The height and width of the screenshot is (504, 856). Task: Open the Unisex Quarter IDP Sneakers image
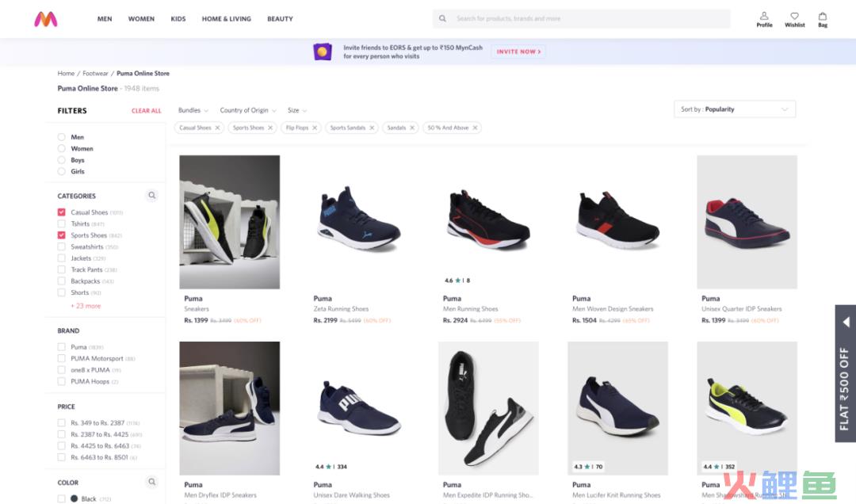[x=747, y=222]
